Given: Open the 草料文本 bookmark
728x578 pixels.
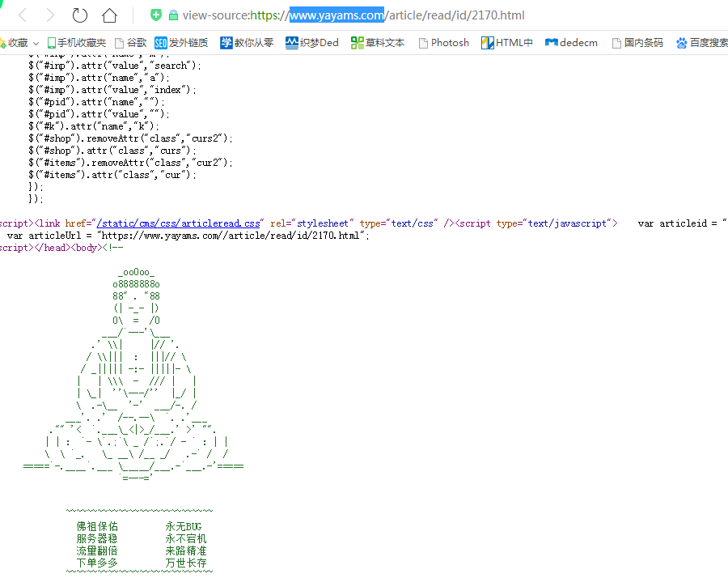Looking at the screenshot, I should pyautogui.click(x=378, y=43).
